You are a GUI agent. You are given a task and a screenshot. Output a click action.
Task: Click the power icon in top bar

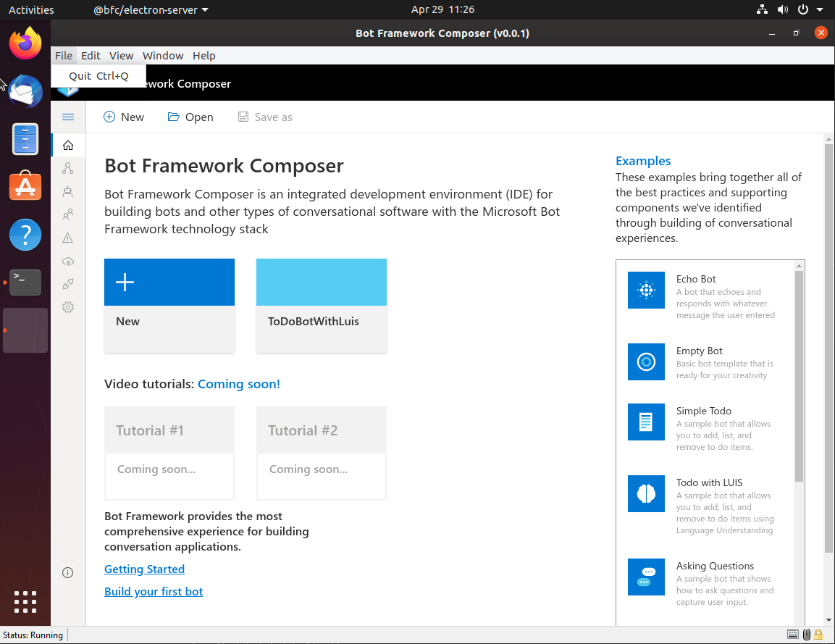pyautogui.click(x=802, y=9)
